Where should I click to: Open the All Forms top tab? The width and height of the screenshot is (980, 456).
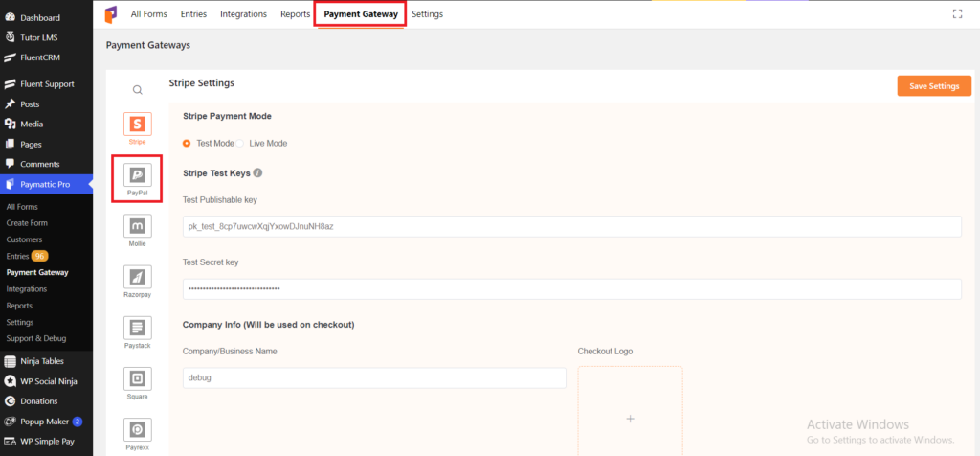[148, 13]
